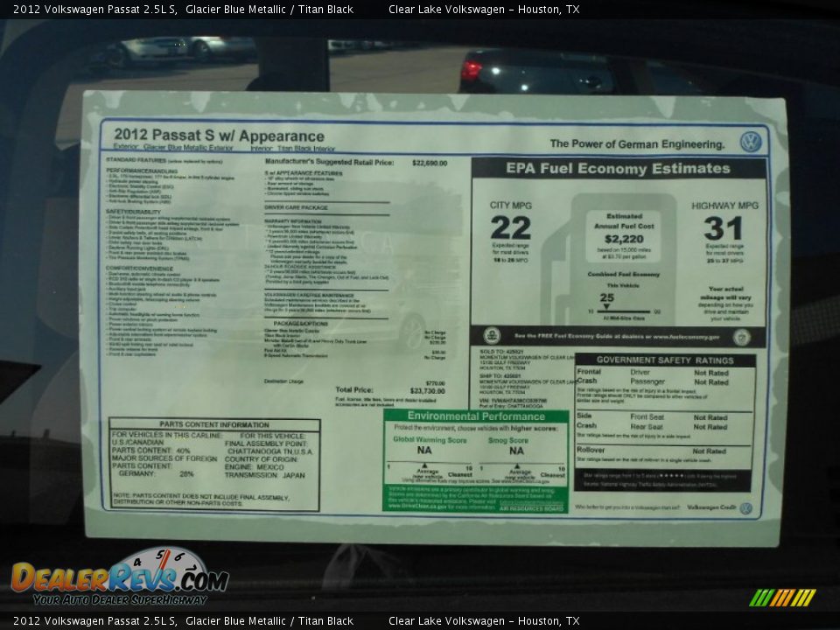Click the small VW logo next to Volkswagen Credit
This screenshot has width=840, height=630.
[x=745, y=508]
